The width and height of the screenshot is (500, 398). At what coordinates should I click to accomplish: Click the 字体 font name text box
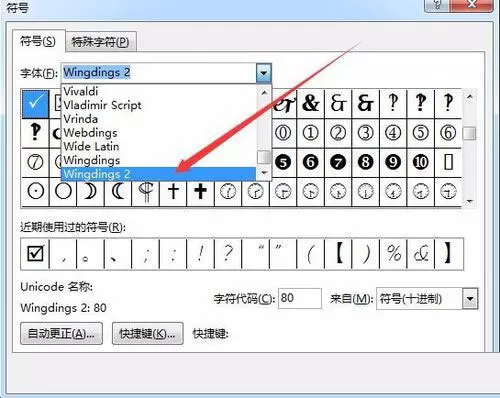coord(159,72)
